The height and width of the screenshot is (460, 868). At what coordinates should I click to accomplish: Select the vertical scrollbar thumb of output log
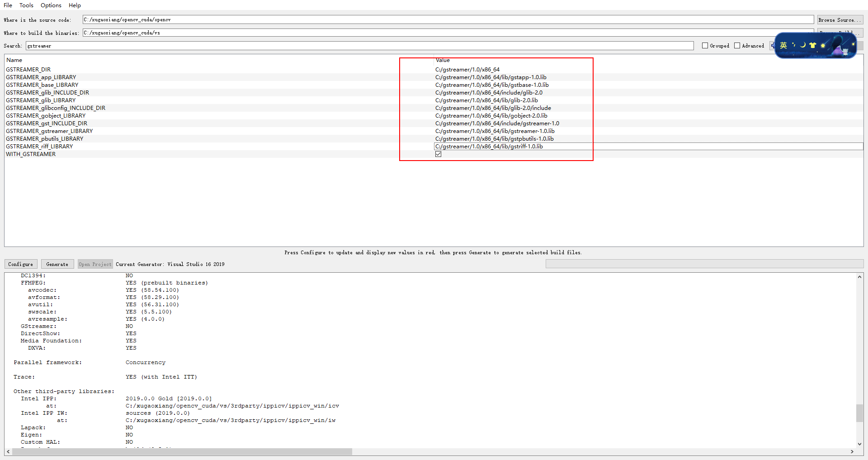coord(859,413)
